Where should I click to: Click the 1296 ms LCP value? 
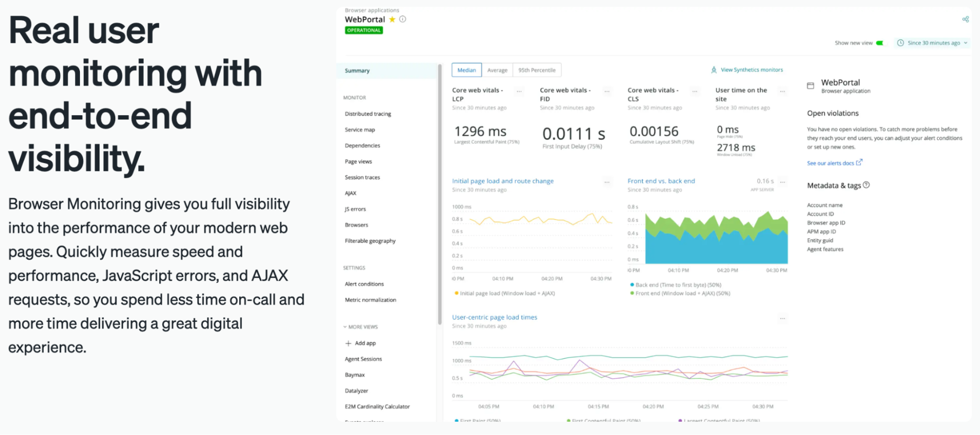tap(480, 131)
